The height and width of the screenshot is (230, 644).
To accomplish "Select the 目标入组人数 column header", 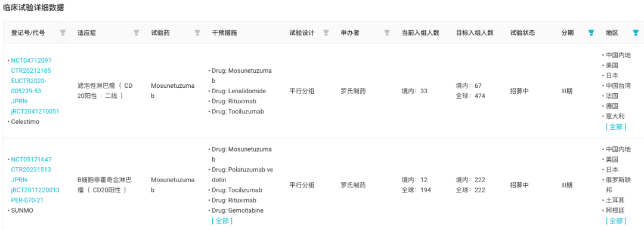I will pos(475,33).
